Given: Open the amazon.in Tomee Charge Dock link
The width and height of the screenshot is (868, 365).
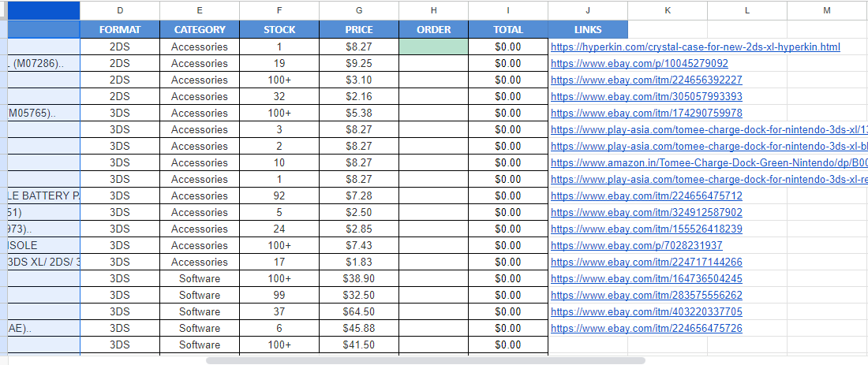Looking at the screenshot, I should tap(709, 163).
